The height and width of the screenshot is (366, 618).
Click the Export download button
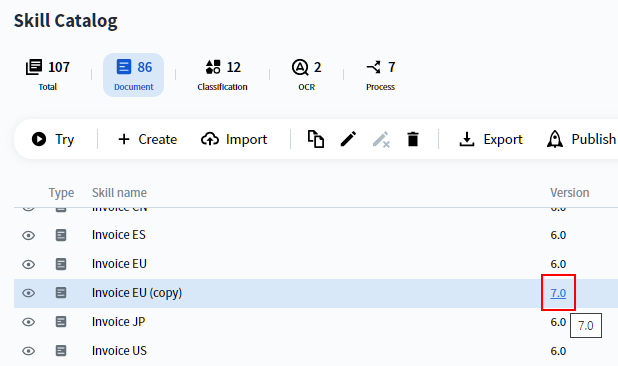(x=491, y=139)
